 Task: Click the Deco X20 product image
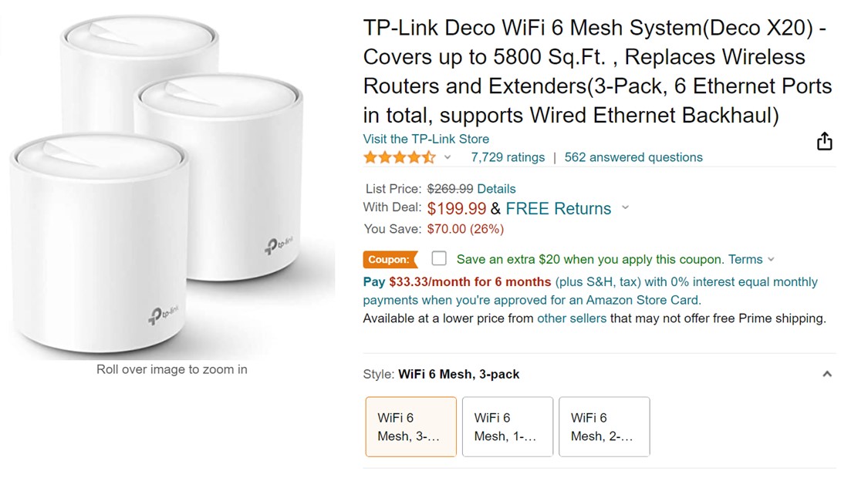pyautogui.click(x=171, y=185)
